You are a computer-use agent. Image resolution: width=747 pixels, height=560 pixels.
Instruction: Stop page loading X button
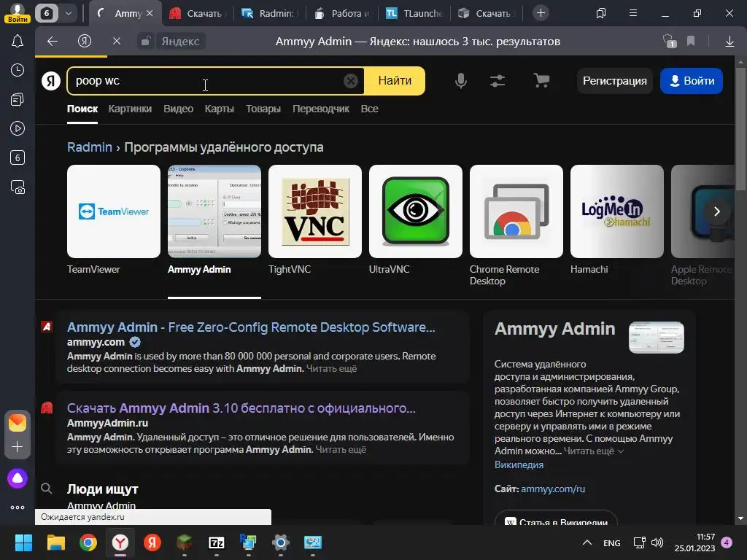tap(116, 42)
